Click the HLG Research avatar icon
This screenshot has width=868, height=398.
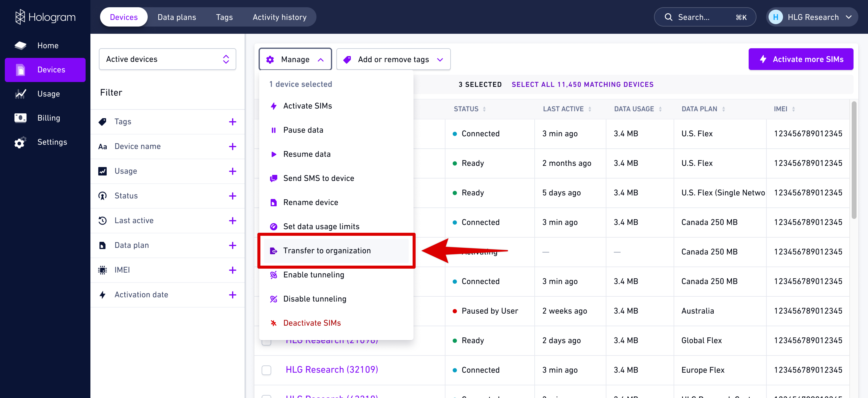[x=775, y=17]
